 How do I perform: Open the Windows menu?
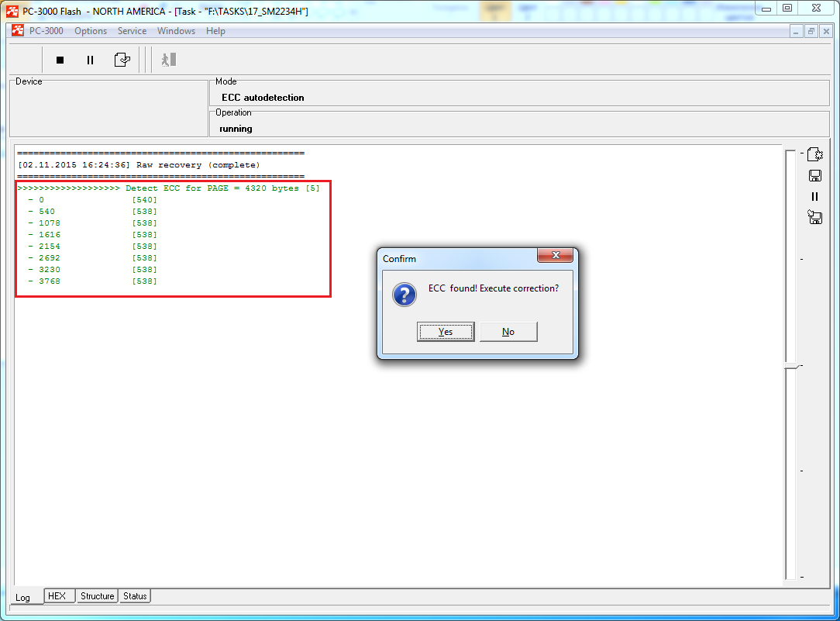point(176,31)
